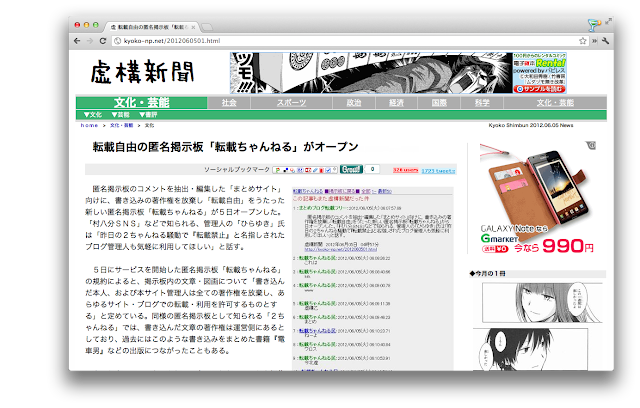Expand the ▼芸能 subcategory
Screen dimensions: 640x408
click(x=120, y=115)
